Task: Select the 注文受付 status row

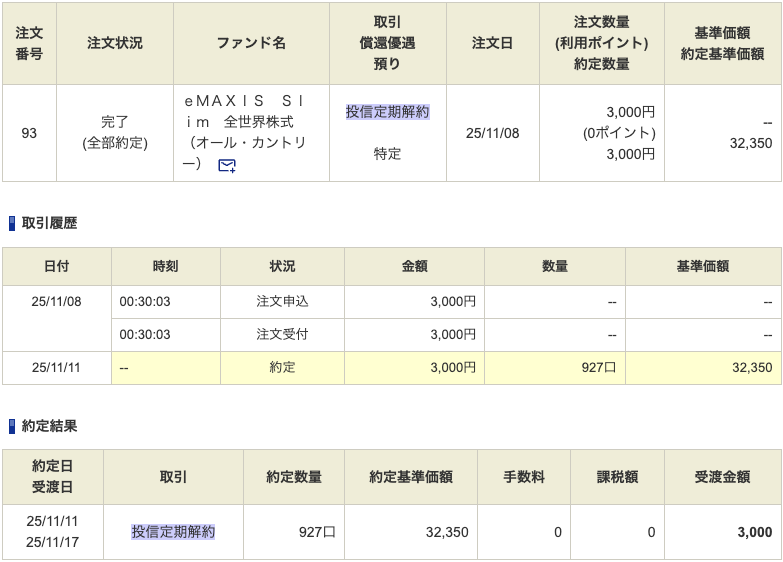Action: (282, 334)
